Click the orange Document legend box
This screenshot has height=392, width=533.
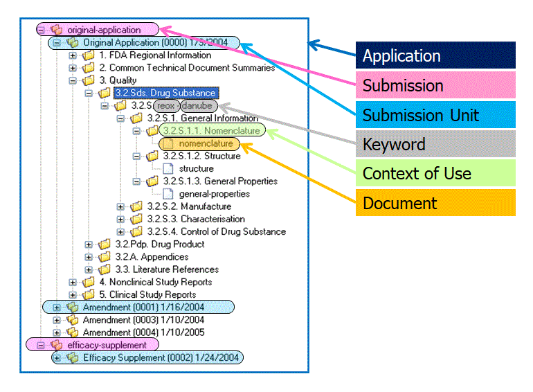435,203
